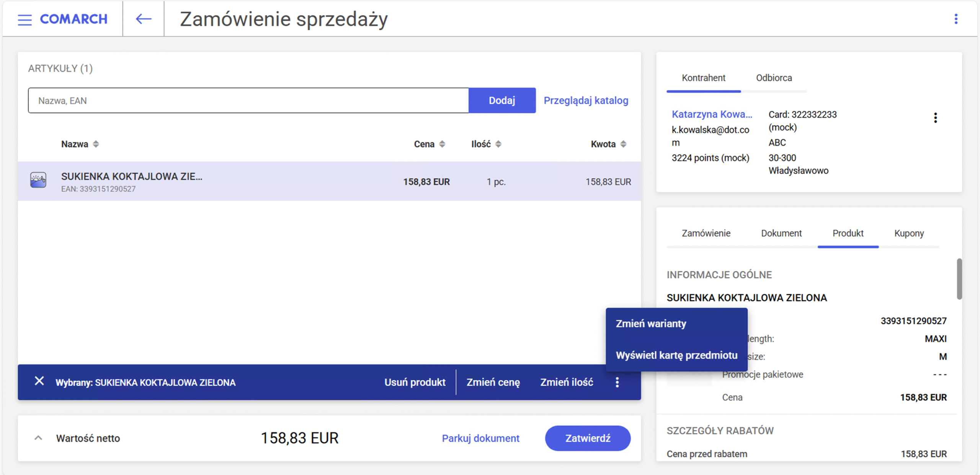Viewport: 980px width, 475px height.
Task: Open more actions in selection bar
Action: point(617,382)
